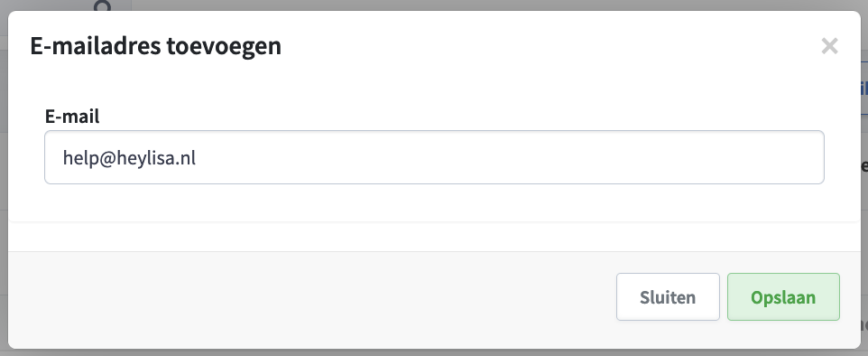
Task: Click the 'E-mailadres toevoegen' dialog title
Action: point(155,46)
